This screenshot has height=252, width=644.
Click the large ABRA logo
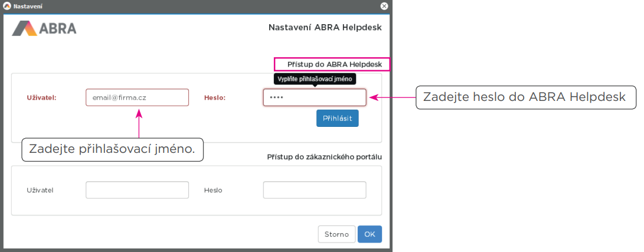44,28
